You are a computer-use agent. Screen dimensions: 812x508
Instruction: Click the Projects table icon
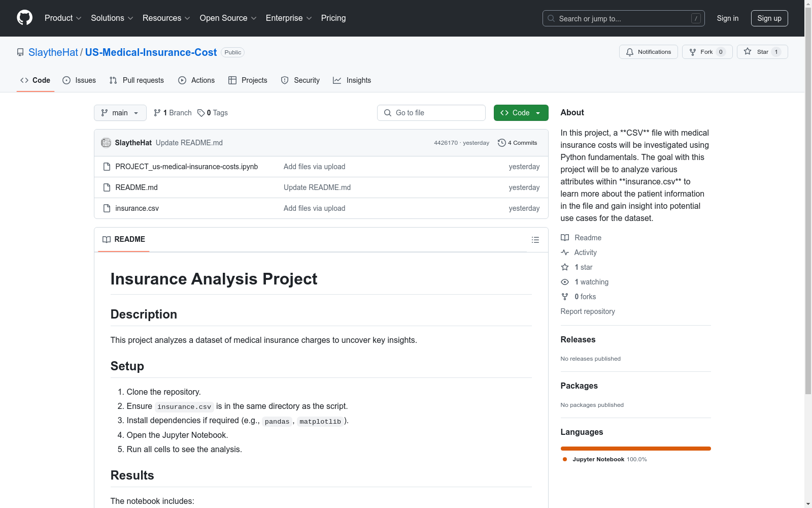[x=232, y=80]
